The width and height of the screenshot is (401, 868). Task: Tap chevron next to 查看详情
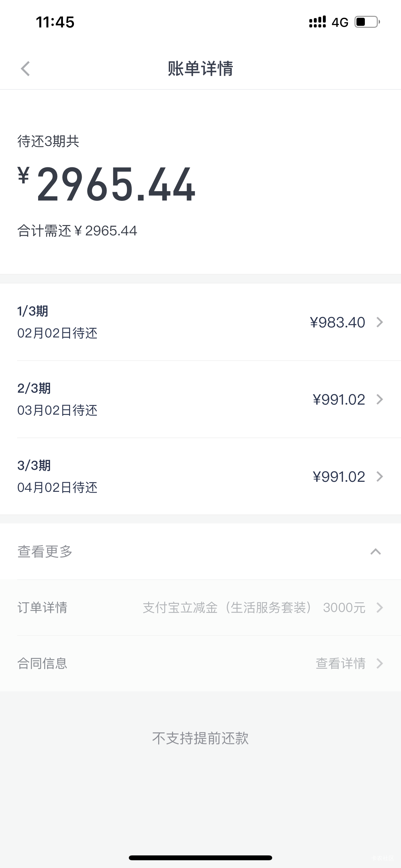click(379, 664)
